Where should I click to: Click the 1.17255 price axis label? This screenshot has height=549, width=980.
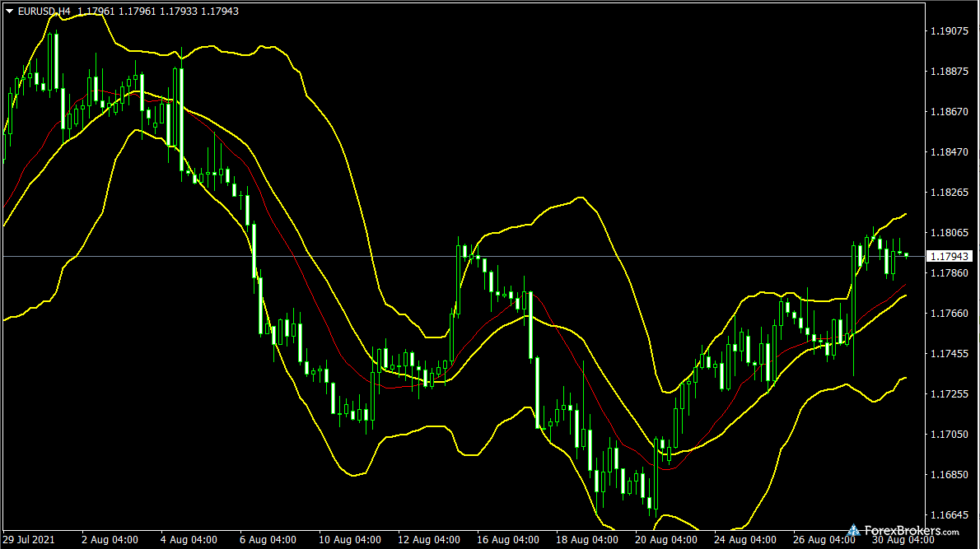[x=949, y=394]
